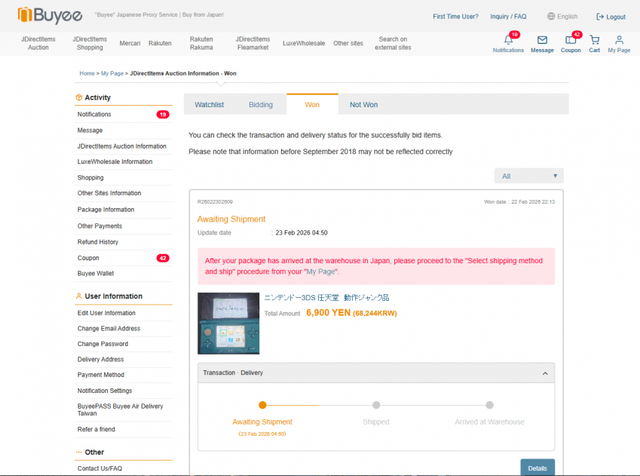Open the Coupon icon in header
The width and height of the screenshot is (640, 476).
[x=570, y=41]
